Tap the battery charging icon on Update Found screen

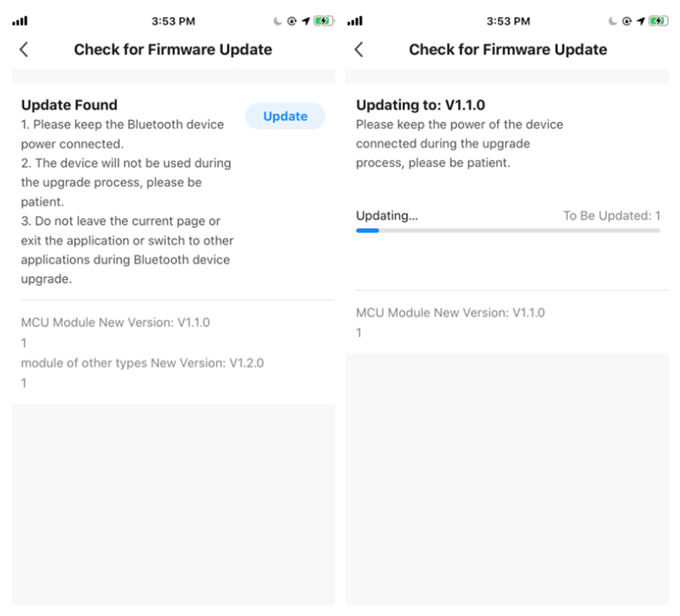pyautogui.click(x=322, y=21)
